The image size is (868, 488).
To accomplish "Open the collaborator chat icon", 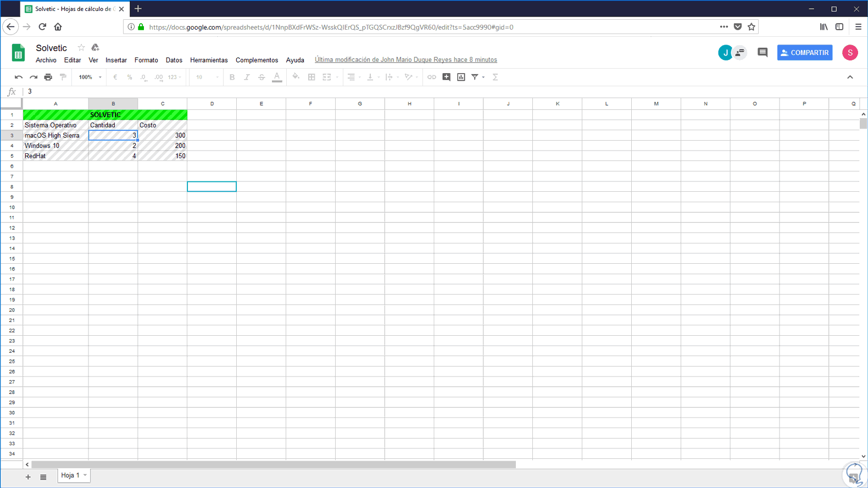I will coord(741,53).
